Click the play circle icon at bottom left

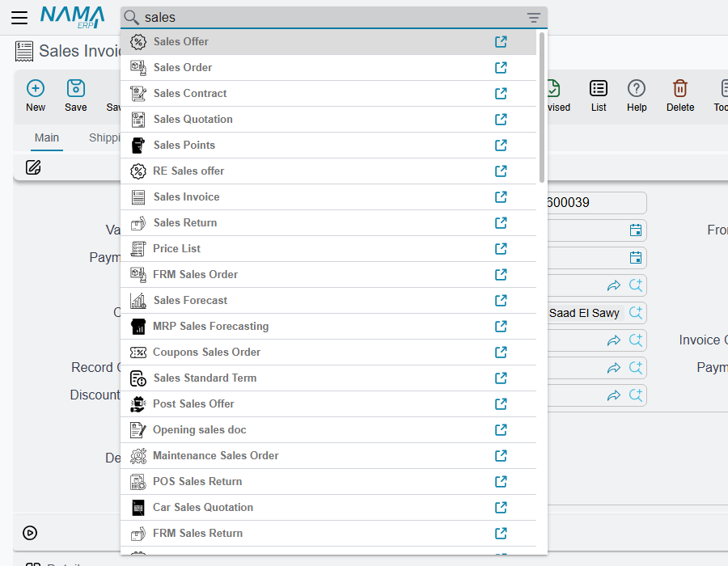pyautogui.click(x=30, y=533)
